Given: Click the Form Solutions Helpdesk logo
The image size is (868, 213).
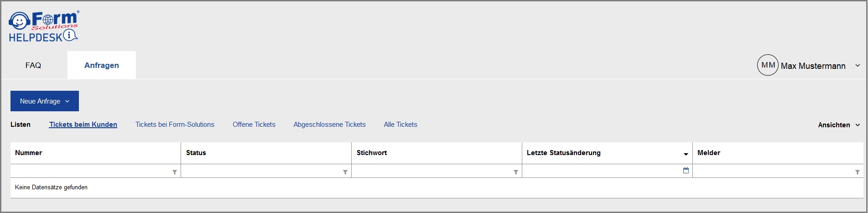Looking at the screenshot, I should [x=43, y=26].
